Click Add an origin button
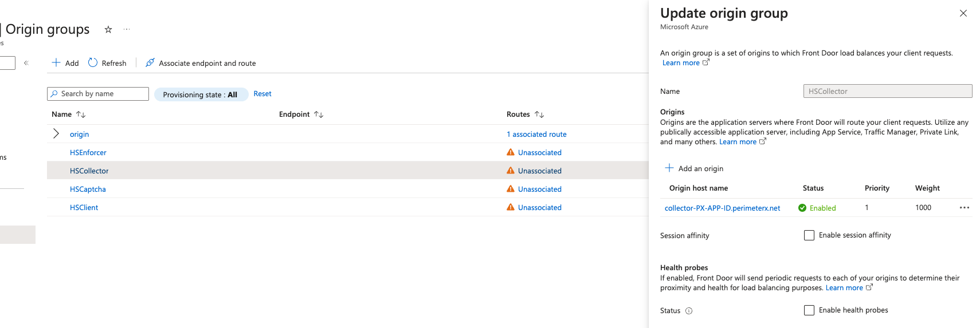980x328 pixels. pyautogui.click(x=695, y=168)
